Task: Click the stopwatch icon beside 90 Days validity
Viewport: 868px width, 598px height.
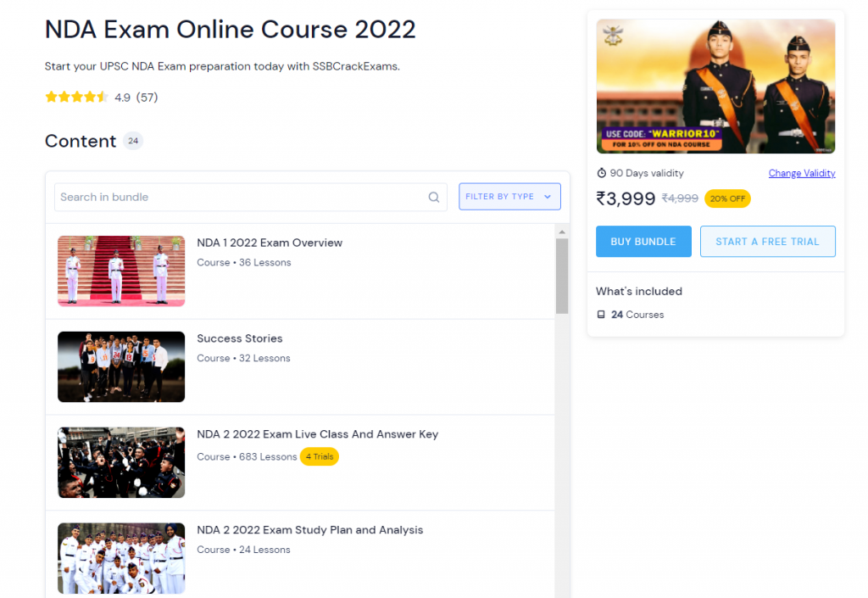Action: click(x=601, y=173)
